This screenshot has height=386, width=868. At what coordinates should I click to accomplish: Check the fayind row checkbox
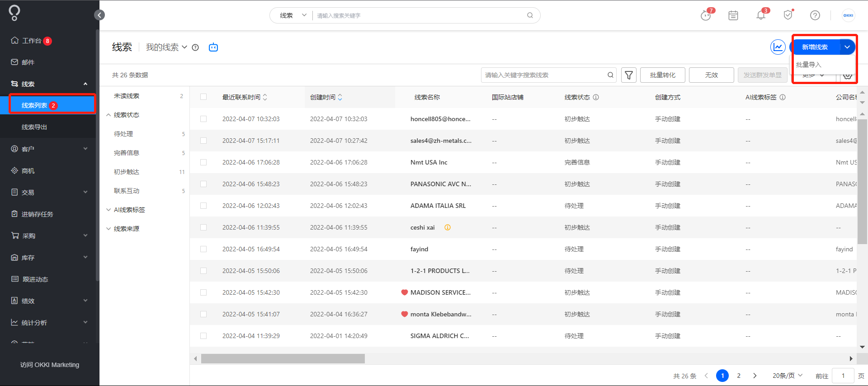[203, 249]
